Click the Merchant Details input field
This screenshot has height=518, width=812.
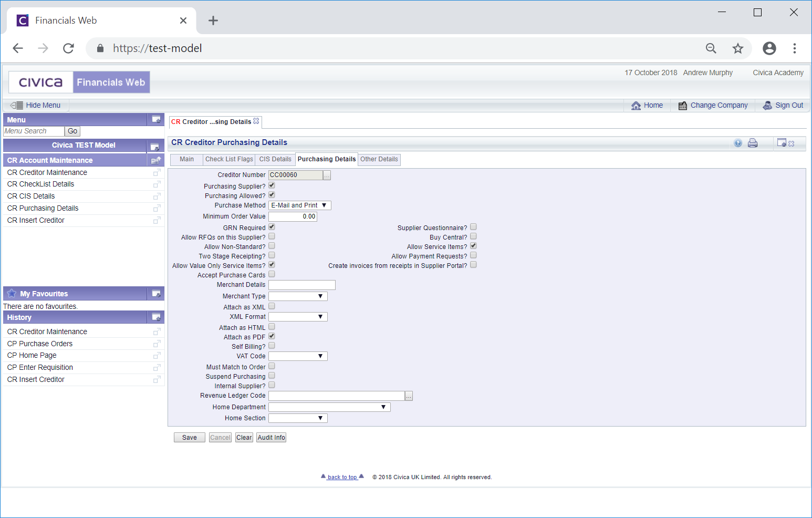pos(302,285)
